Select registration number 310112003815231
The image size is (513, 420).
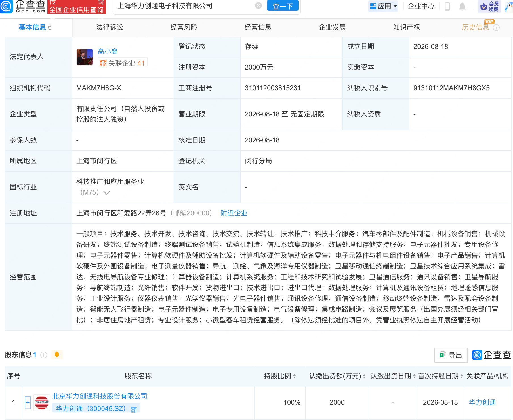point(273,88)
